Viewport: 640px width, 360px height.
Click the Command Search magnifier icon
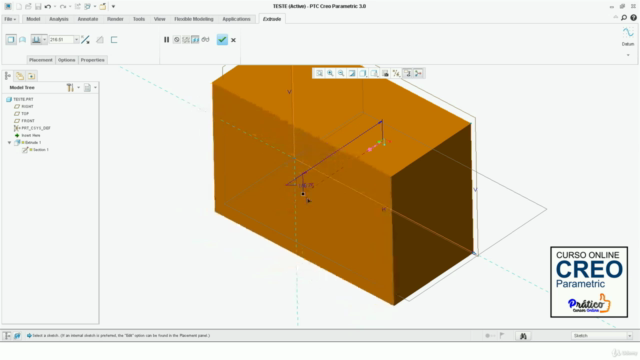click(x=624, y=18)
